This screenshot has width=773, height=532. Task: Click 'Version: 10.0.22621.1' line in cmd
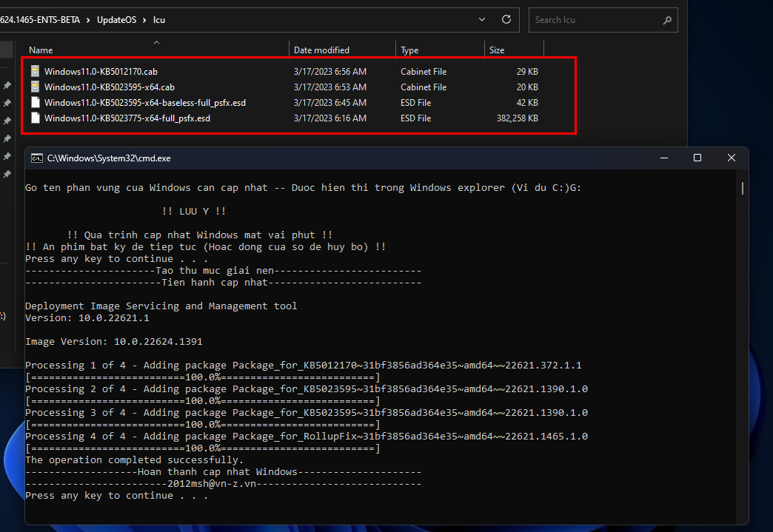point(87,317)
